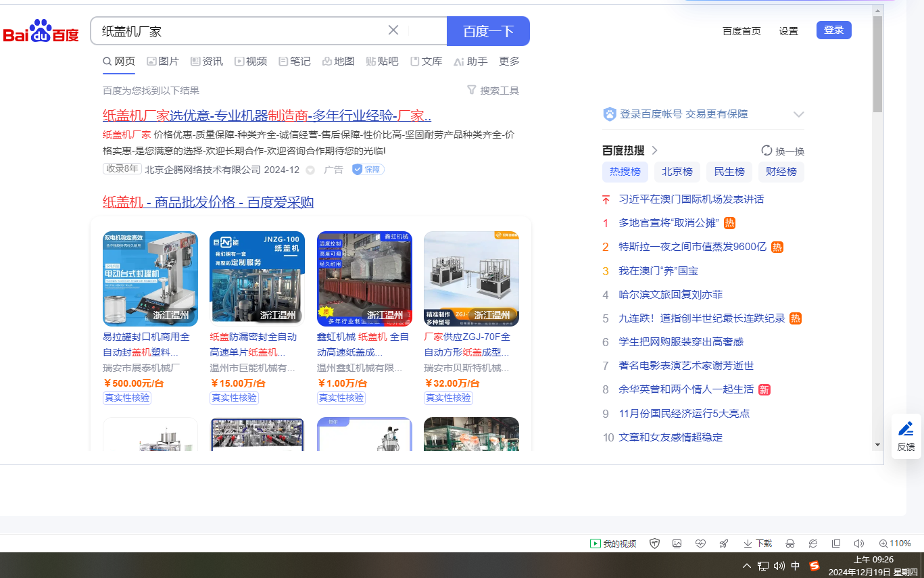Viewport: 924px width, 578px height.
Task: Click the rocket accelerator icon in status bar
Action: pyautogui.click(x=724, y=544)
